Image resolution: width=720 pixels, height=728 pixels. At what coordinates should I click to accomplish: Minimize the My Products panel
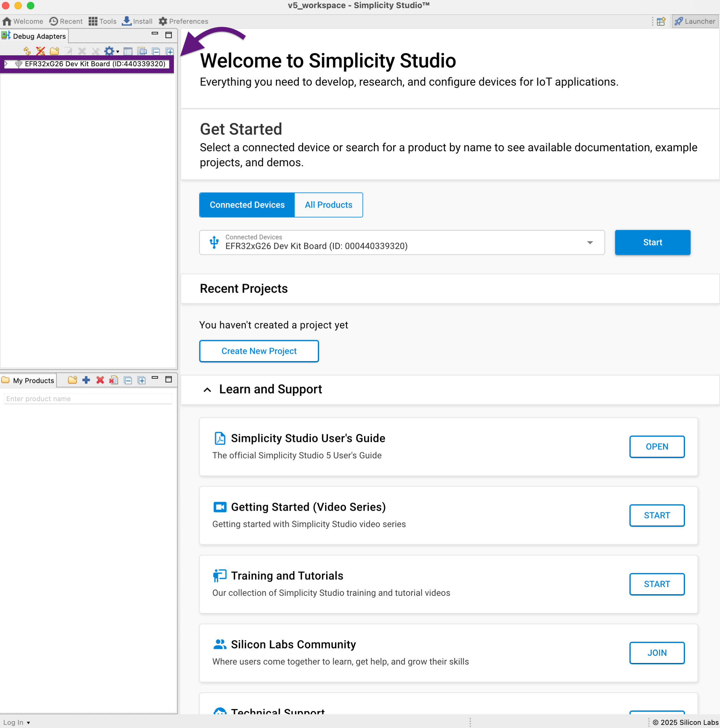coord(155,377)
